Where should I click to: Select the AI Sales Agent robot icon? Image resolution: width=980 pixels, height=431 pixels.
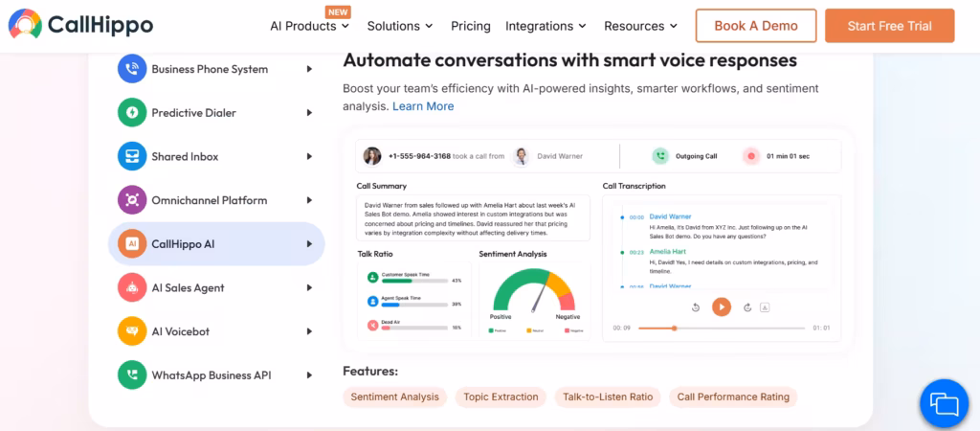click(132, 287)
